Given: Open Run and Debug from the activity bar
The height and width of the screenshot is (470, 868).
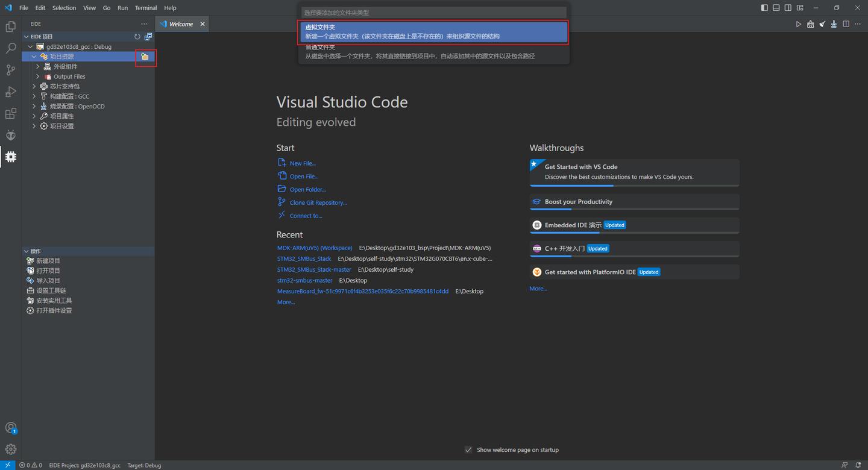Looking at the screenshot, I should (10, 92).
